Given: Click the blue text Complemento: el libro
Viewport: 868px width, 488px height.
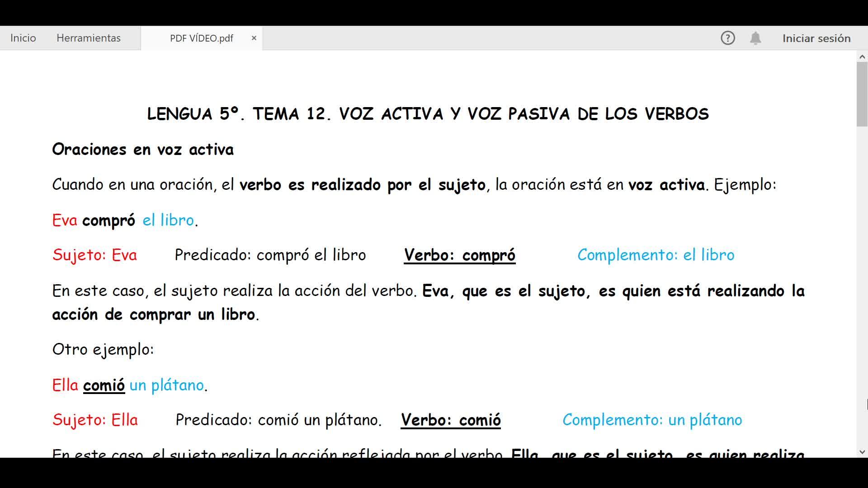Looking at the screenshot, I should click(x=656, y=255).
